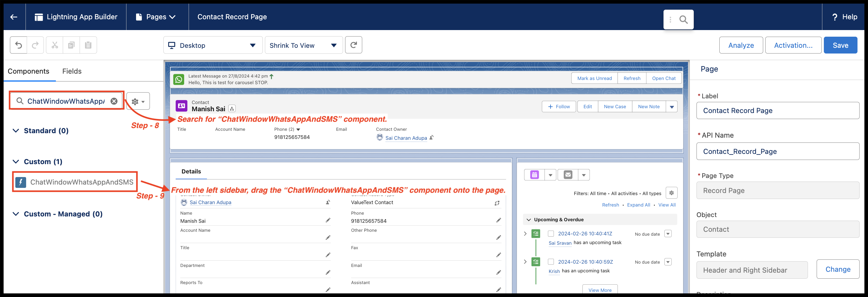Go back using the left arrow icon
The image size is (868, 297).
(x=14, y=17)
